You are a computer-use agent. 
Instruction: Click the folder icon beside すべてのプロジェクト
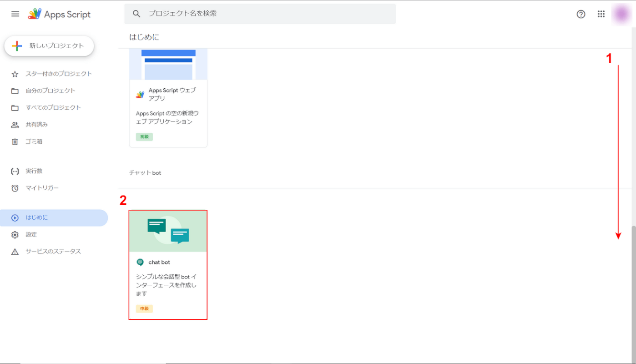15,108
